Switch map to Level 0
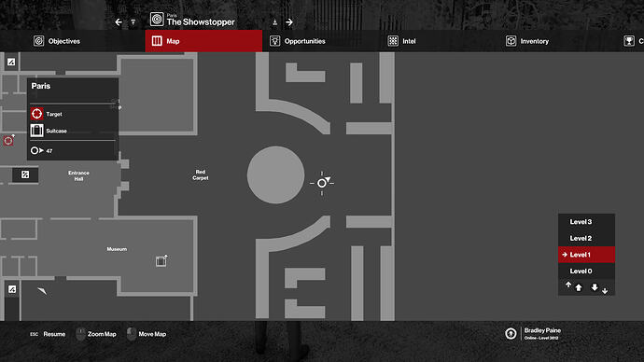644x362 pixels. tap(586, 271)
